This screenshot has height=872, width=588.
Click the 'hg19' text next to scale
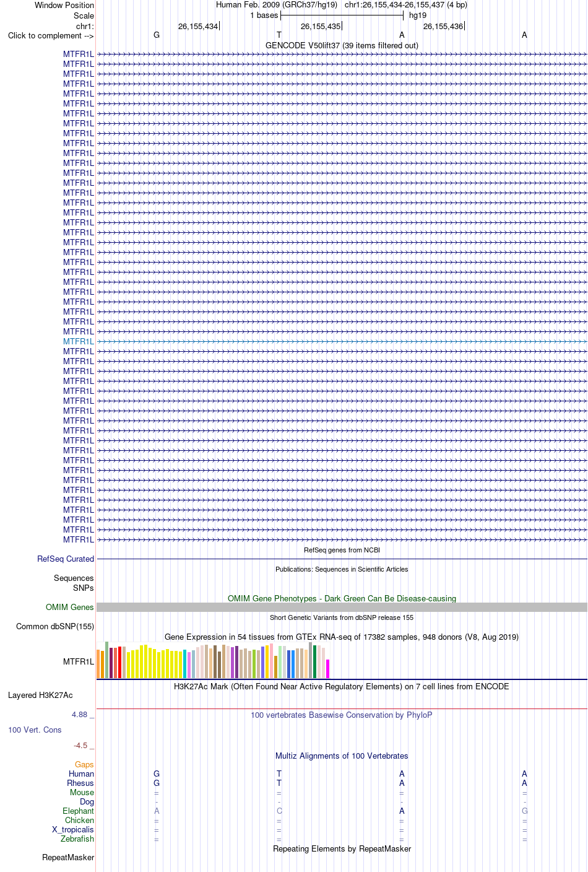(x=418, y=15)
